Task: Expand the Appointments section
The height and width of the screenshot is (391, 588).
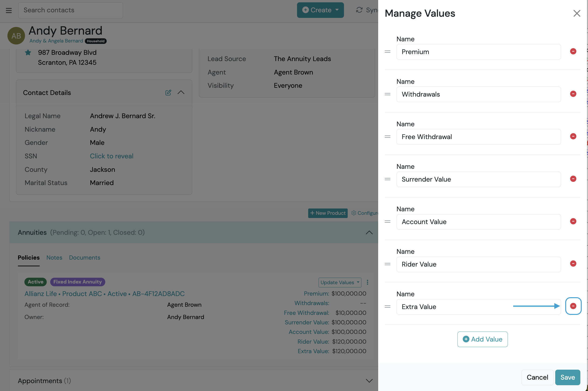Action: [369, 381]
